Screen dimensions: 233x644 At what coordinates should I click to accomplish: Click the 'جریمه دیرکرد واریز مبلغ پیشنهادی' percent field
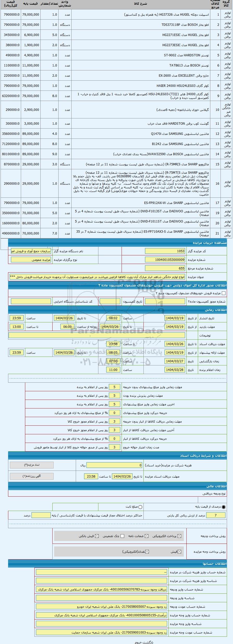point(115,413)
